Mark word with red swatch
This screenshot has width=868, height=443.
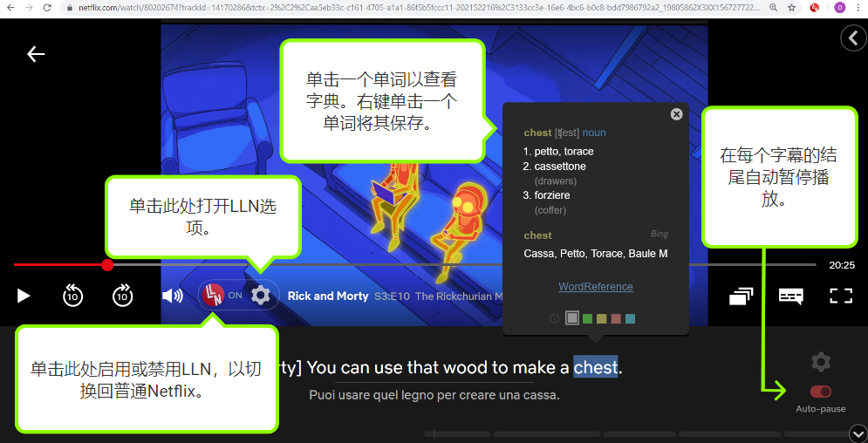(x=616, y=318)
